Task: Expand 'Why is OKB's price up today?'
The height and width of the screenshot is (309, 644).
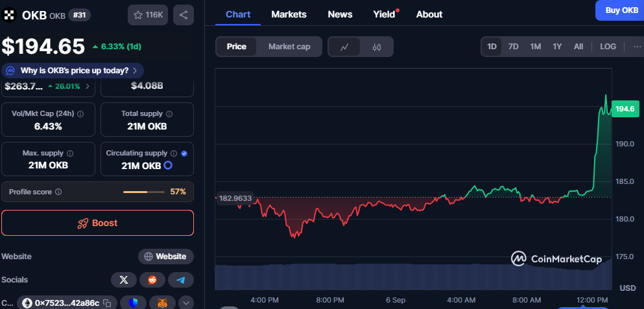Action: tap(73, 71)
